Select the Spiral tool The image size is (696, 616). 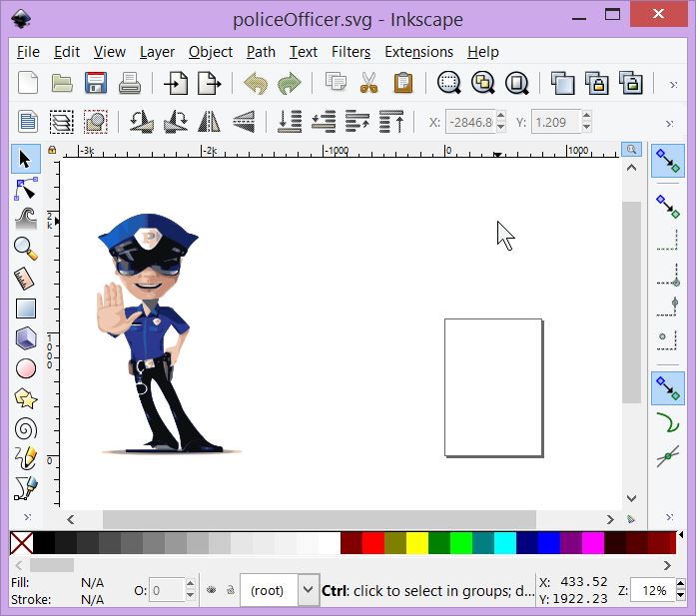point(26,428)
